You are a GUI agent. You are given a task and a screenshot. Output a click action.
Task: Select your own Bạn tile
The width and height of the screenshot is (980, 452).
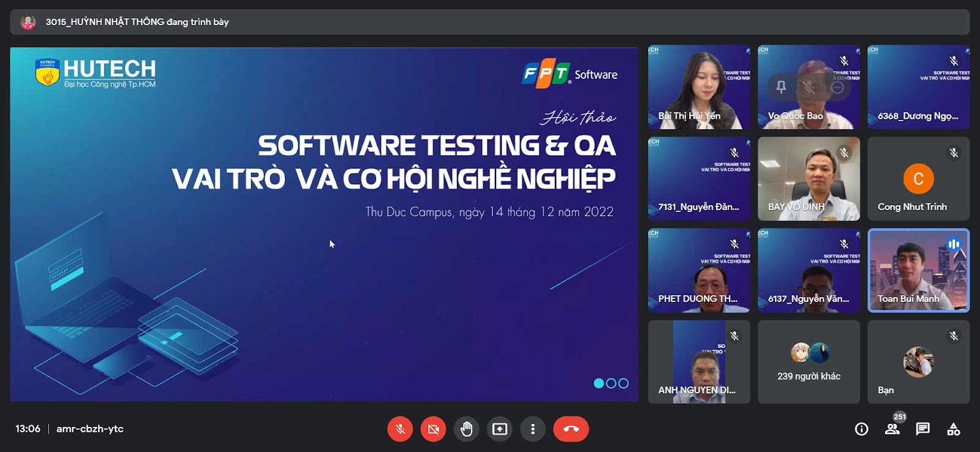919,362
